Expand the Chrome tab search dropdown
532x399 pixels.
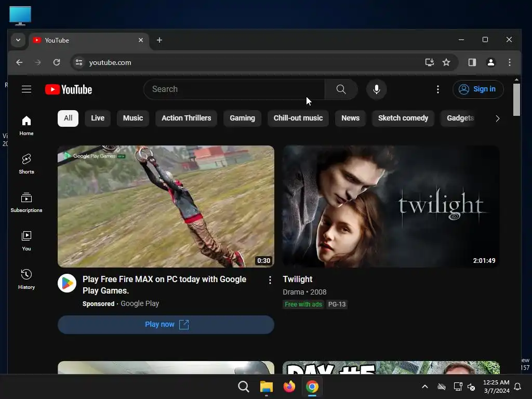click(18, 40)
